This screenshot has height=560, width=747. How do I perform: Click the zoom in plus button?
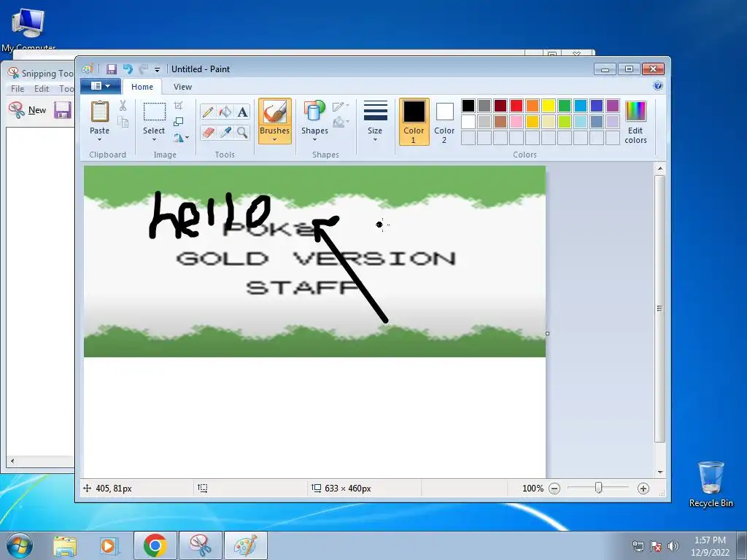tap(643, 489)
